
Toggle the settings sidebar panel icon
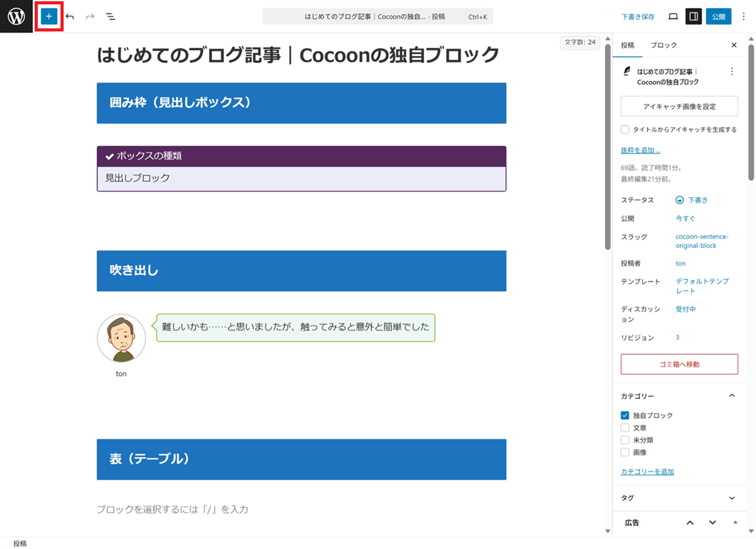(x=694, y=16)
